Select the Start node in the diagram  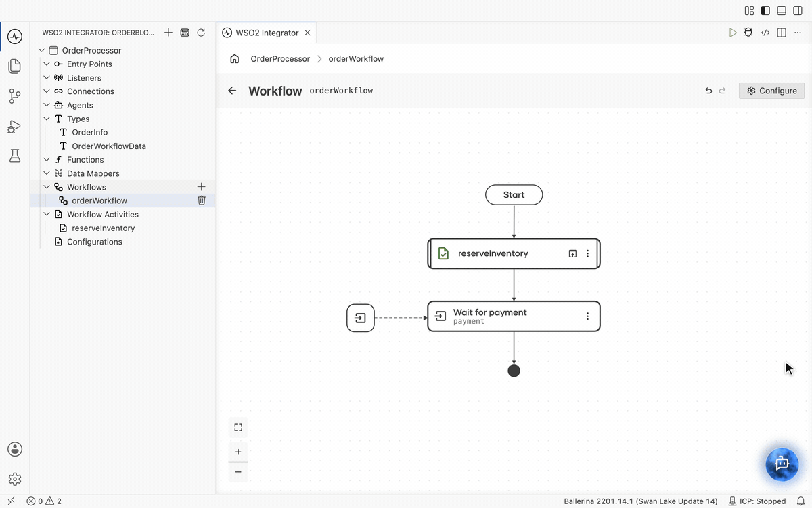[514, 195]
